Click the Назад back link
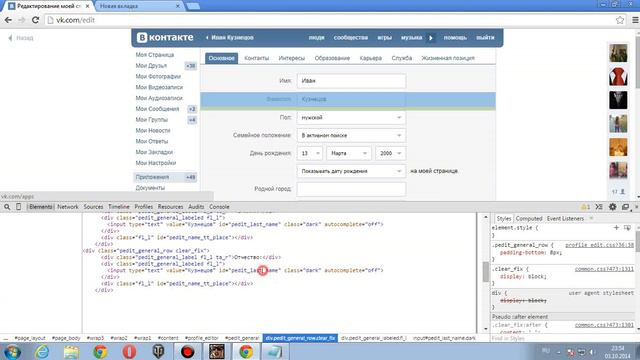Viewport: 640px width, 360px height. tap(21, 38)
